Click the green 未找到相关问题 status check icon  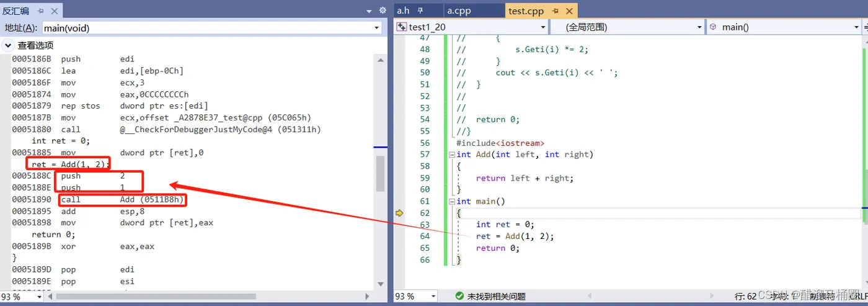click(459, 297)
